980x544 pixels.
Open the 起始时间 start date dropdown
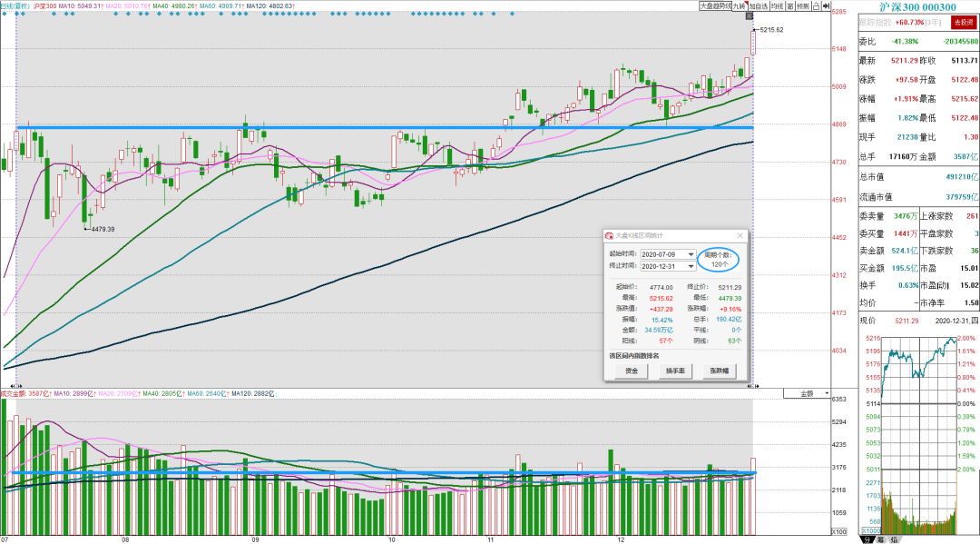691,254
